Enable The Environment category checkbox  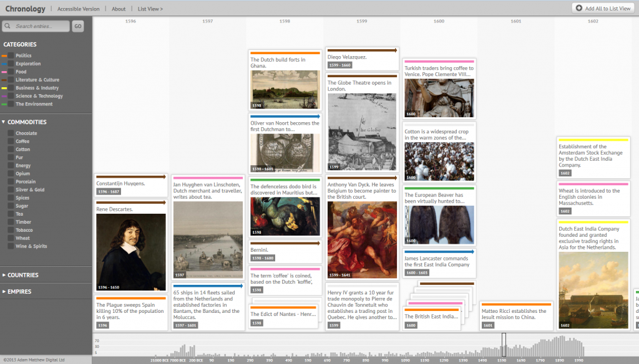click(11, 104)
